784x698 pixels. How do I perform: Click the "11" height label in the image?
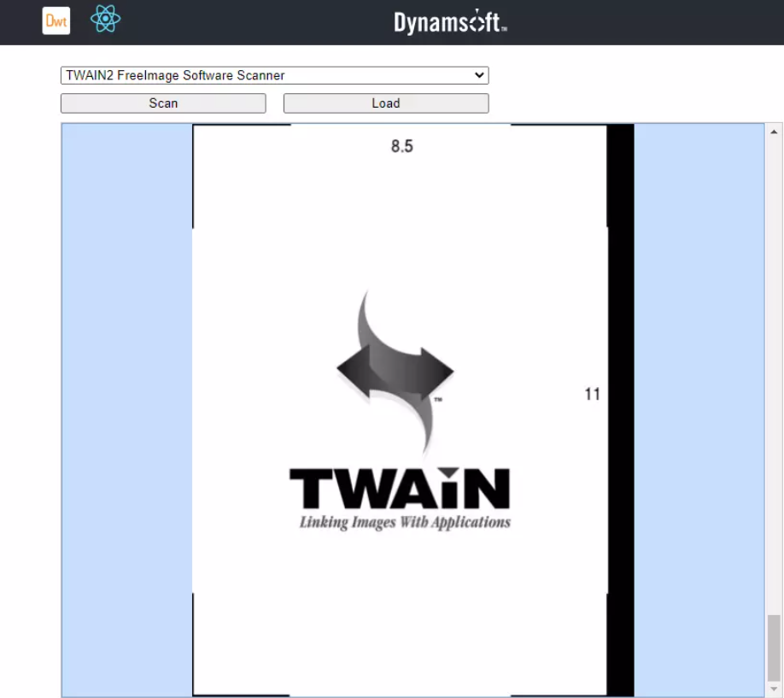click(592, 395)
